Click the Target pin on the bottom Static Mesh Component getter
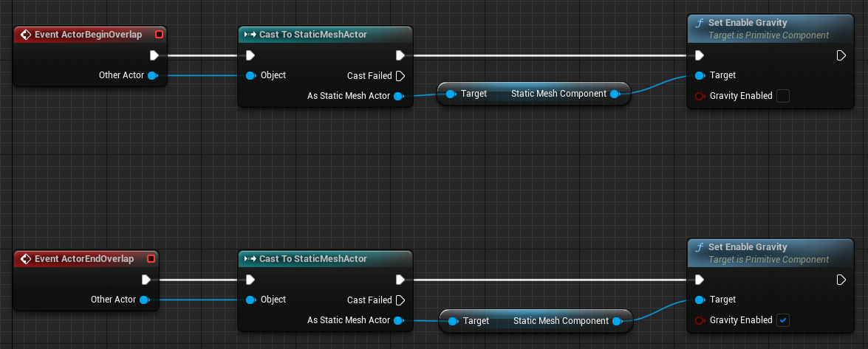 [x=453, y=322]
